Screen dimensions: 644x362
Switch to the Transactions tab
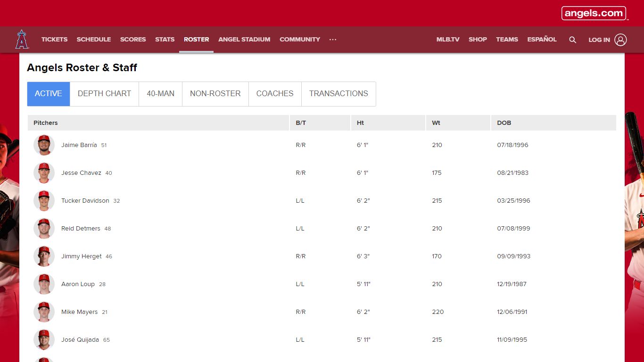[x=339, y=94]
